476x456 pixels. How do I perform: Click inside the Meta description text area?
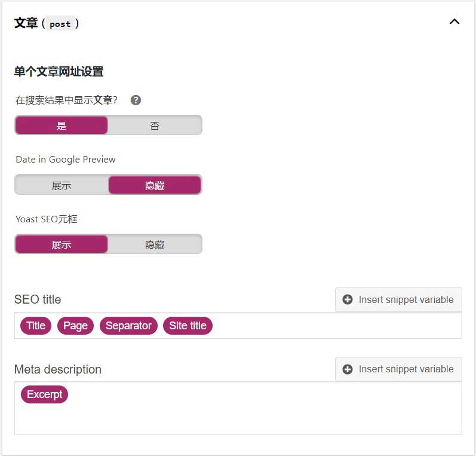[x=239, y=415]
